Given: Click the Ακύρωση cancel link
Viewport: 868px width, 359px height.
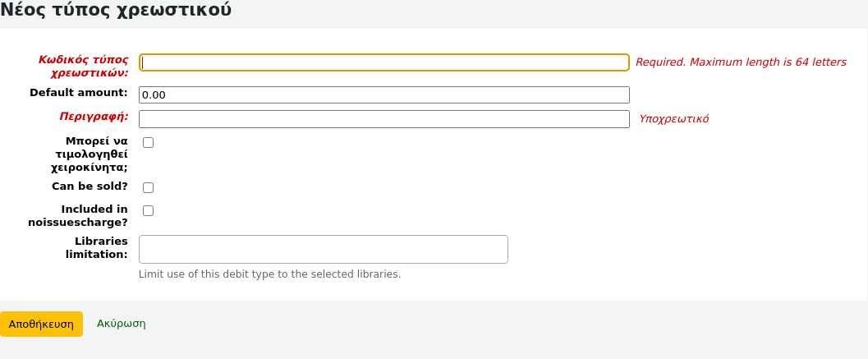Looking at the screenshot, I should pyautogui.click(x=121, y=324).
